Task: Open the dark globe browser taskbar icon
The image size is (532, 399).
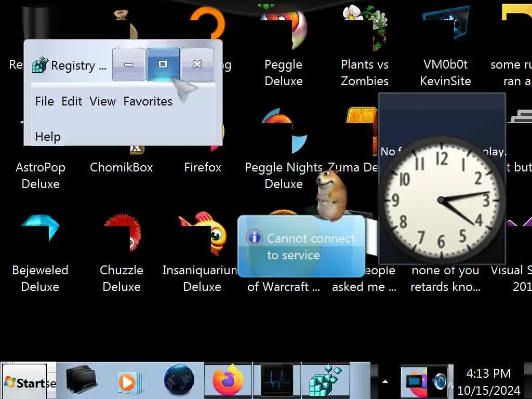Action: click(x=179, y=380)
